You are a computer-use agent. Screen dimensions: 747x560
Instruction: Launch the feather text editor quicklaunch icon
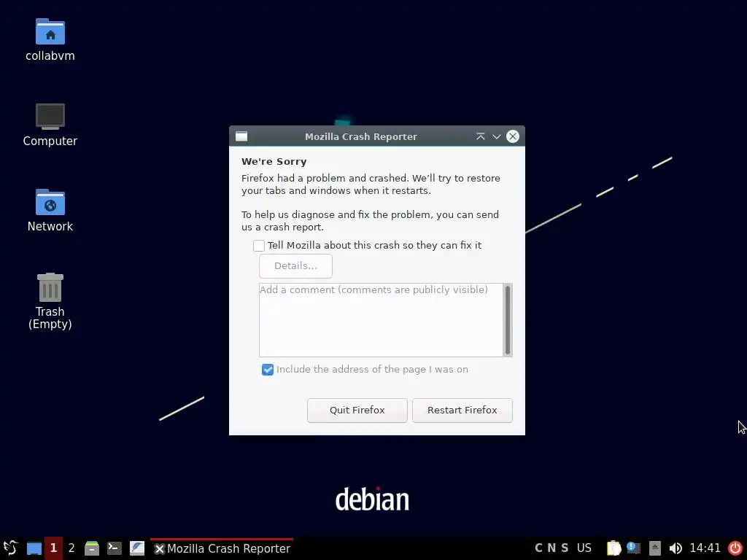click(x=137, y=548)
